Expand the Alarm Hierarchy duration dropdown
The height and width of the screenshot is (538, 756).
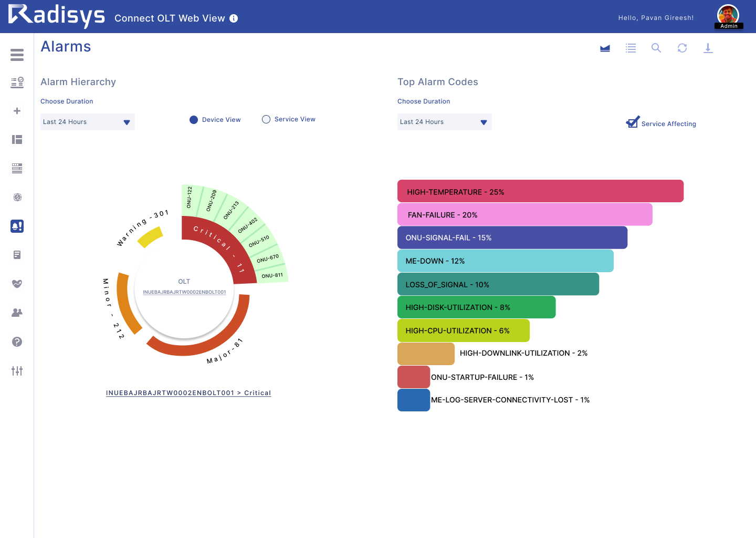pyautogui.click(x=87, y=122)
